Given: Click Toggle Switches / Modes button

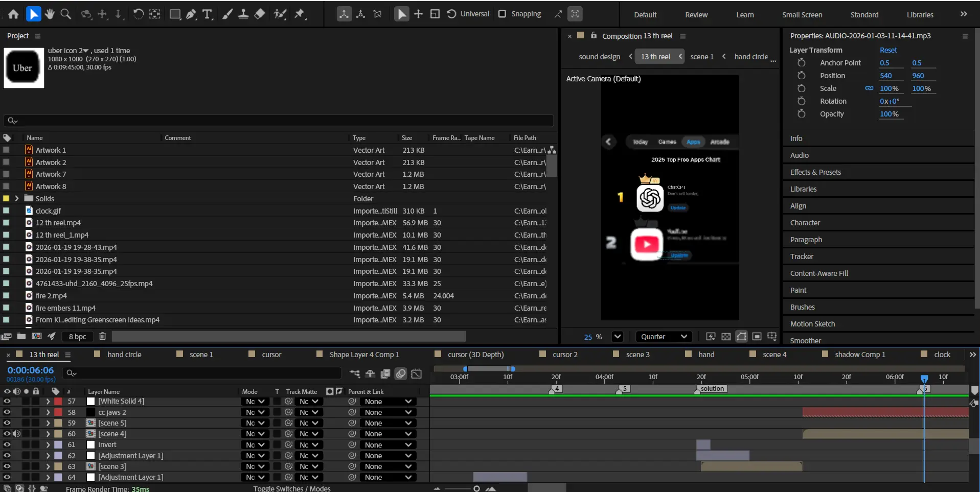Looking at the screenshot, I should click(292, 488).
